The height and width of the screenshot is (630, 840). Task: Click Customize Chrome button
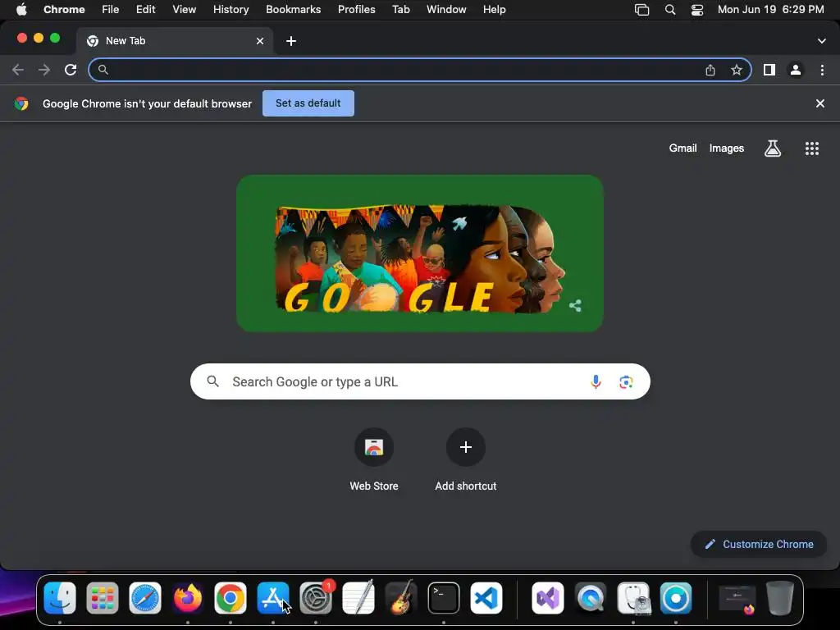759,545
